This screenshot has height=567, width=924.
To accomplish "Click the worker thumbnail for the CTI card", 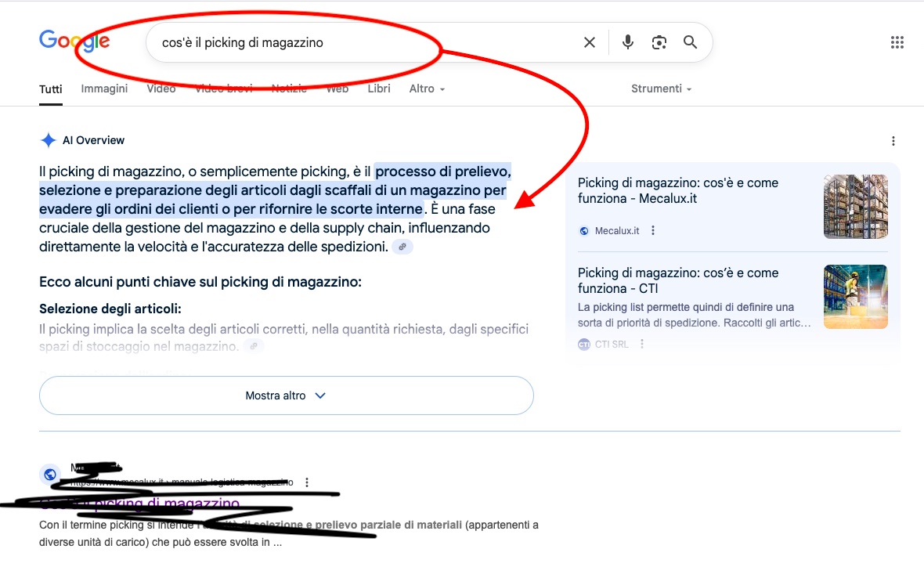I will pyautogui.click(x=856, y=297).
